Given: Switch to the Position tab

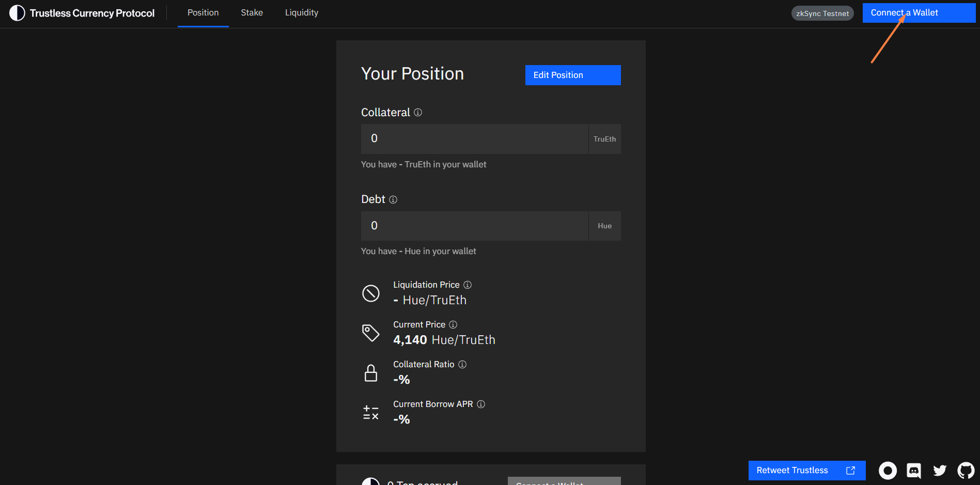Looking at the screenshot, I should 203,13.
